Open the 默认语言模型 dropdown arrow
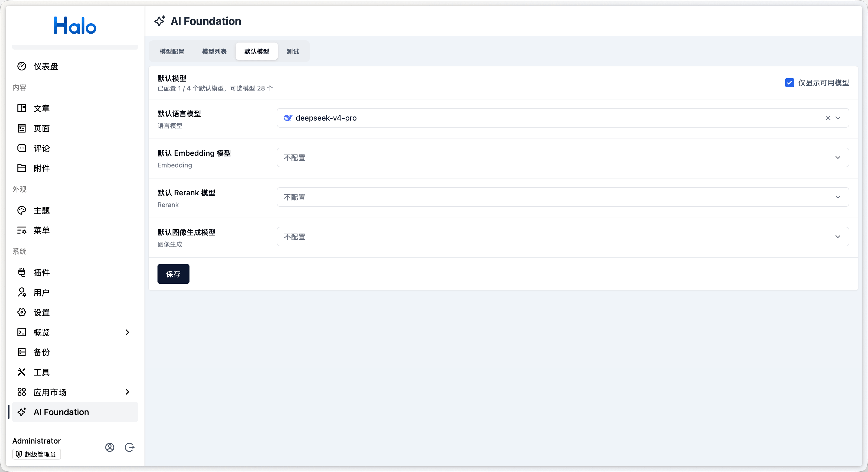Viewport: 868px width, 472px height. (838, 118)
